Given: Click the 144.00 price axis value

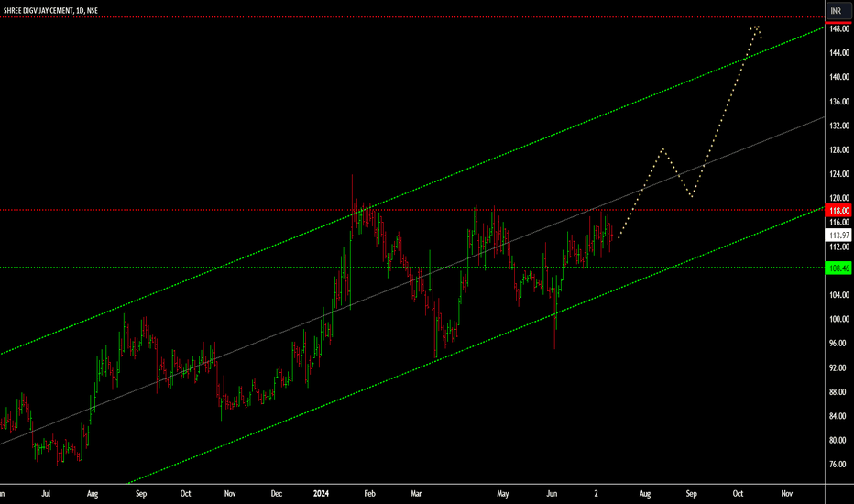Looking at the screenshot, I should pos(839,53).
